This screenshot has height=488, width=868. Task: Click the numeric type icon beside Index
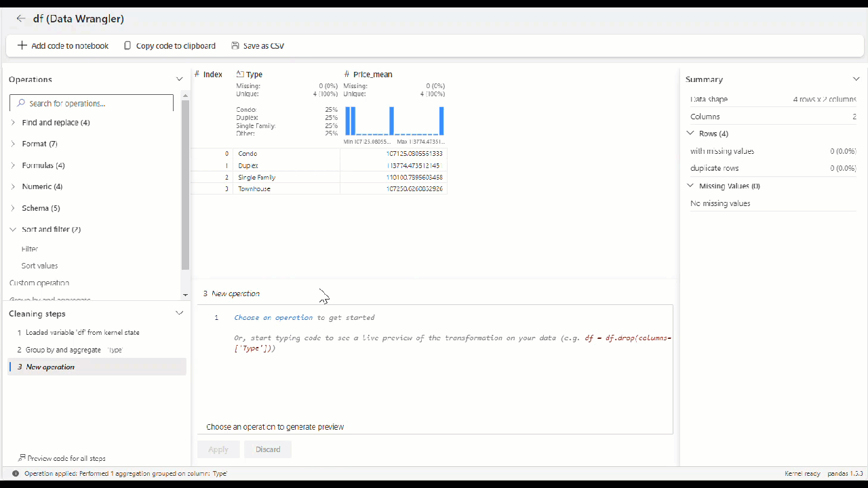tap(197, 74)
